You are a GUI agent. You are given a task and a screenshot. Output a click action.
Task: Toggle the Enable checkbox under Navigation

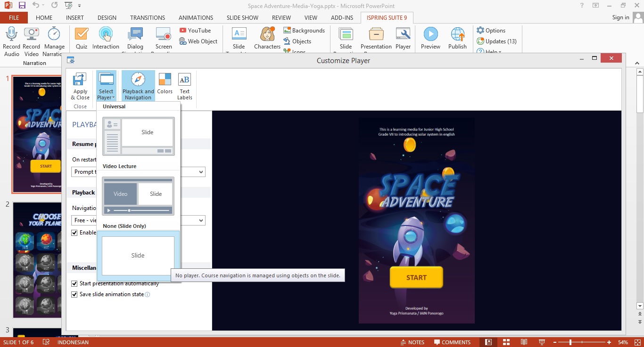pos(74,233)
